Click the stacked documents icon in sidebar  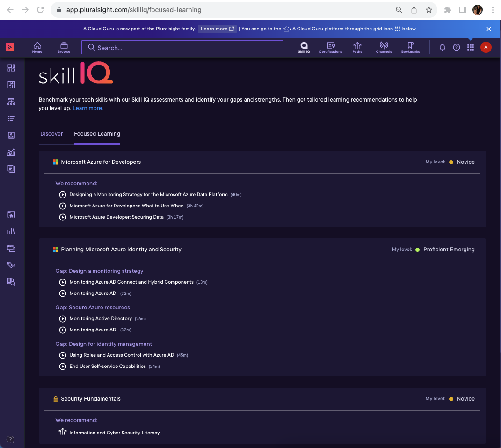[x=11, y=169]
